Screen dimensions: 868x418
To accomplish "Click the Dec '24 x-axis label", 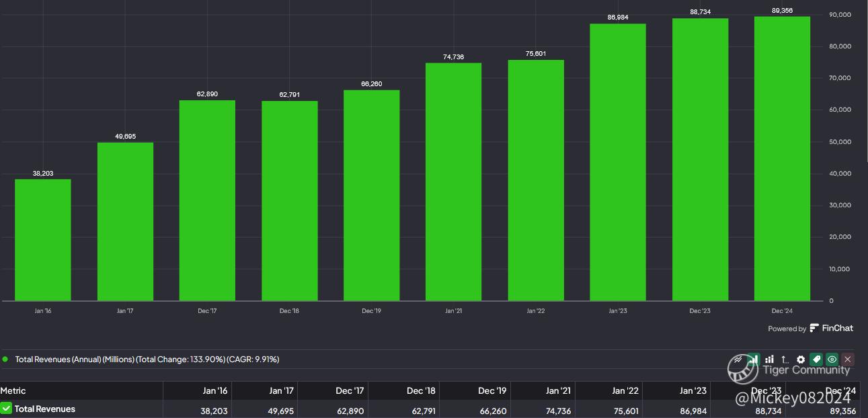I will (x=783, y=311).
